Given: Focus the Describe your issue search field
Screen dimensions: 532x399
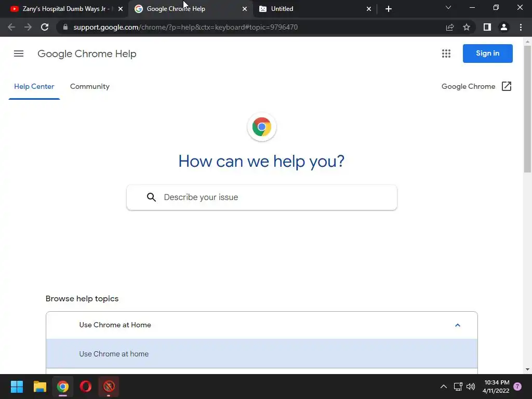Looking at the screenshot, I should [x=262, y=197].
